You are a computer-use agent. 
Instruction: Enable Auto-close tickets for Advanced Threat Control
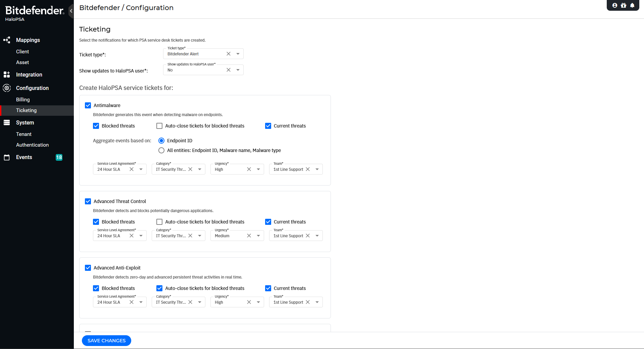point(159,222)
